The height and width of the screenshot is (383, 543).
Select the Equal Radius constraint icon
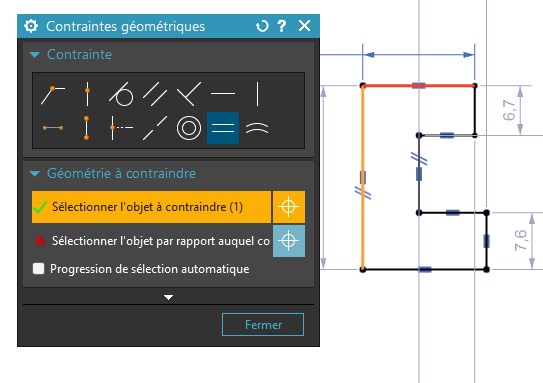click(257, 128)
